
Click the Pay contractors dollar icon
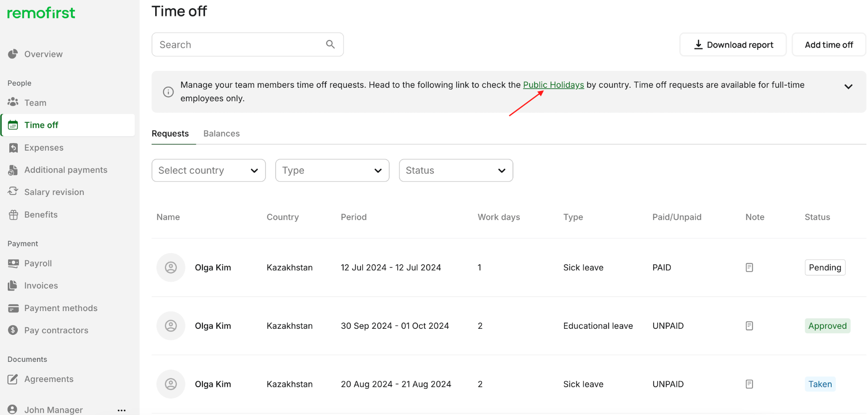coord(13,330)
